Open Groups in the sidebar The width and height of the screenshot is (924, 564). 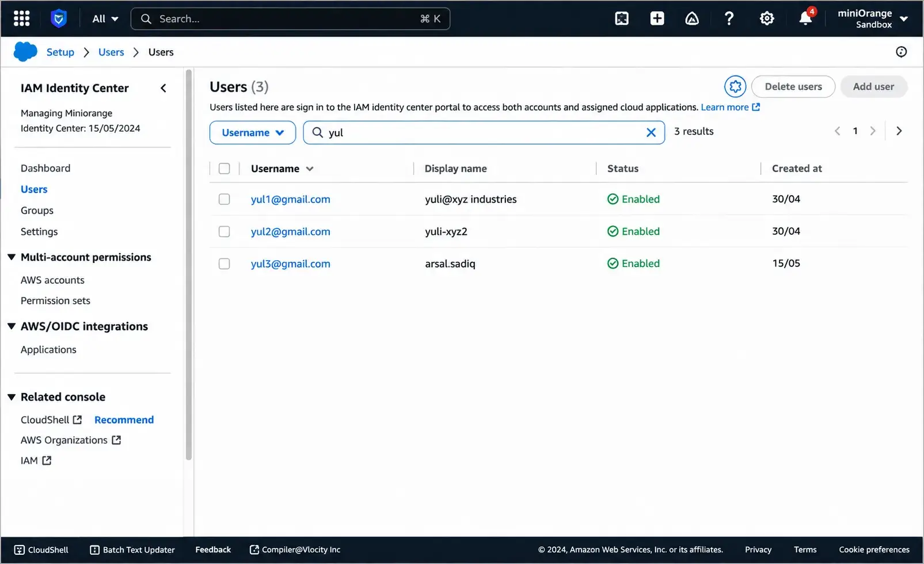tap(37, 211)
